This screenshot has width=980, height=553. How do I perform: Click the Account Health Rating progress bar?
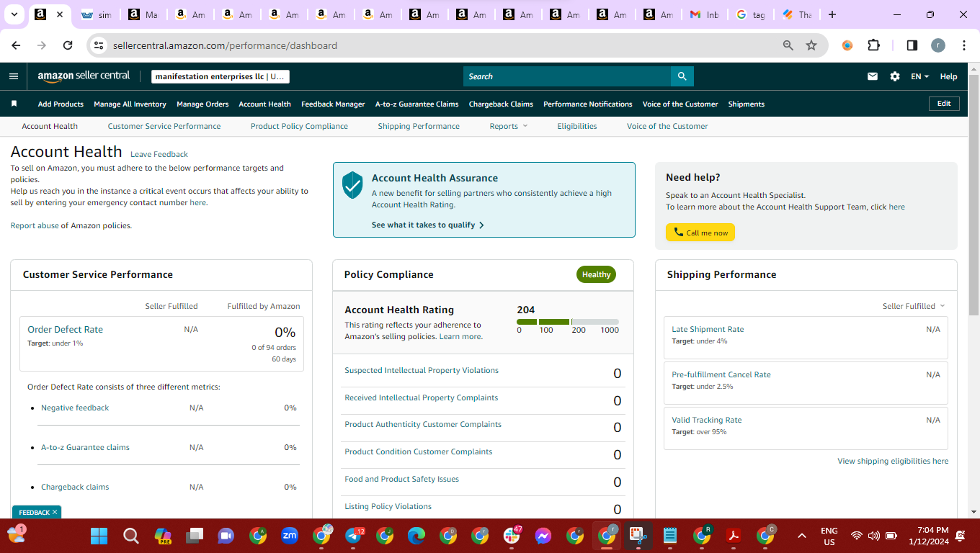[568, 321]
